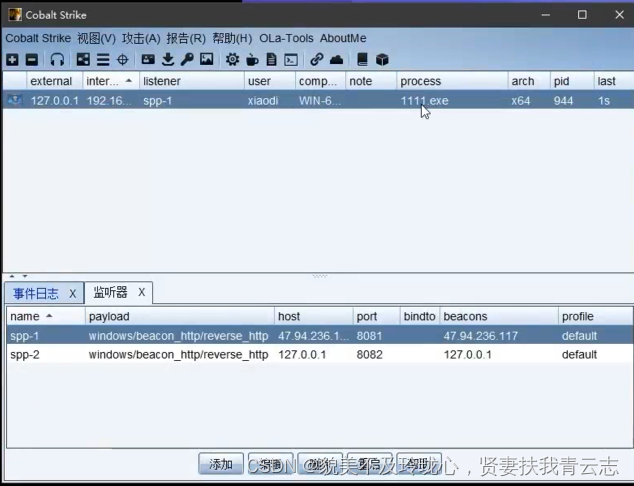Open credentials using the key icon
Screen dimensions: 634x486
click(187, 60)
